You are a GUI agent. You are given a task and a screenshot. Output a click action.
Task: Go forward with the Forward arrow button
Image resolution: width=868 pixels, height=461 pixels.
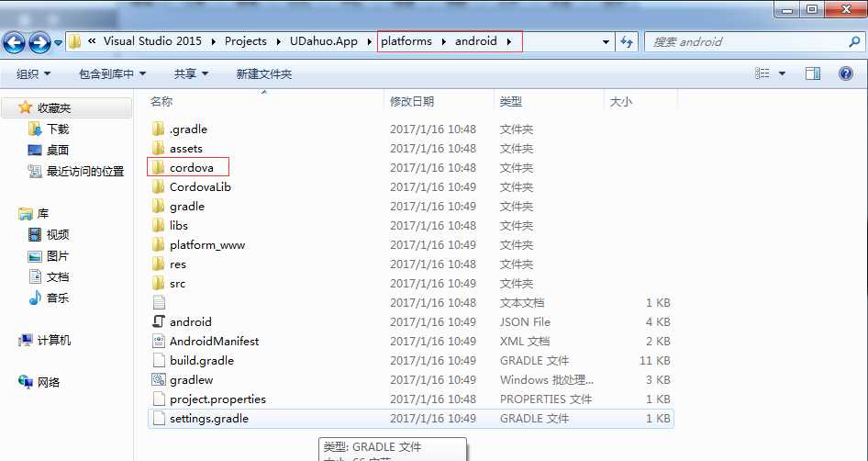(x=39, y=42)
